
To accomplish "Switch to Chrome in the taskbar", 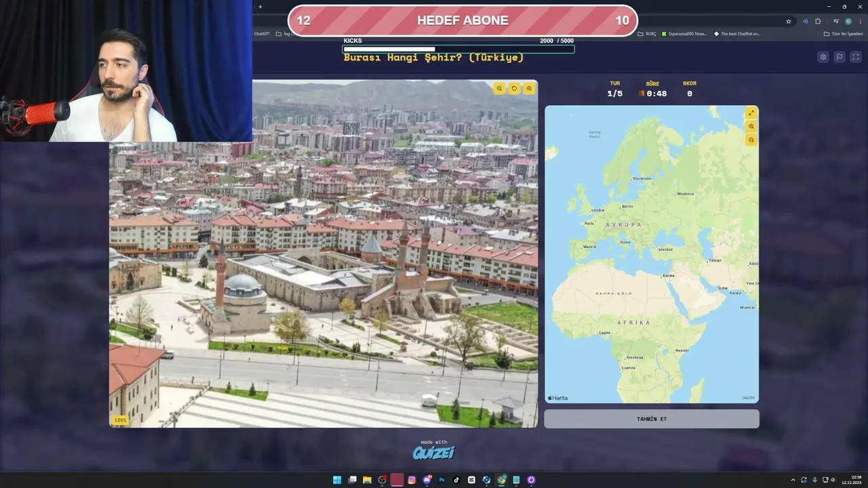I will coord(501,480).
